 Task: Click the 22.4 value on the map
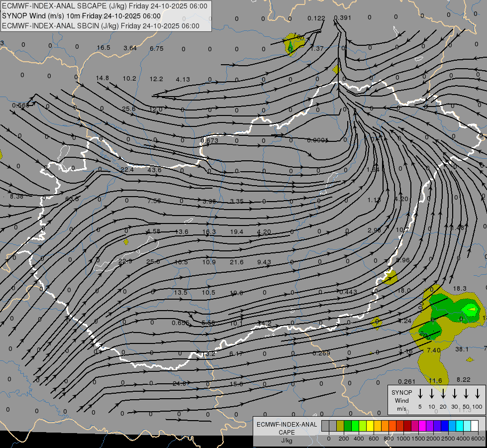pyautogui.click(x=127, y=170)
